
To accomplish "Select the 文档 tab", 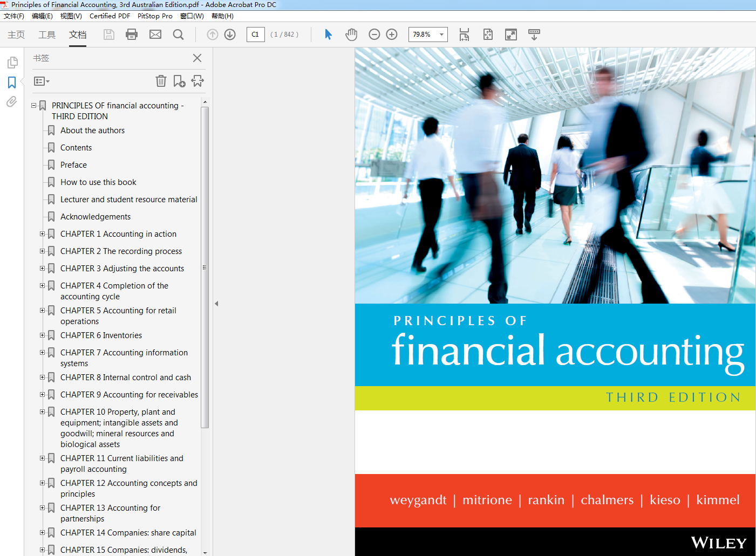I will pos(78,35).
